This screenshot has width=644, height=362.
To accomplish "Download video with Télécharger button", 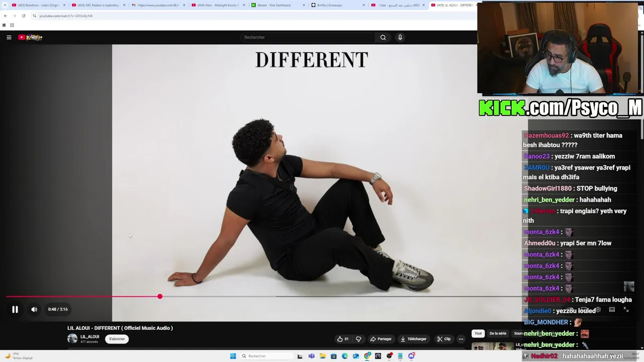I will [414, 339].
